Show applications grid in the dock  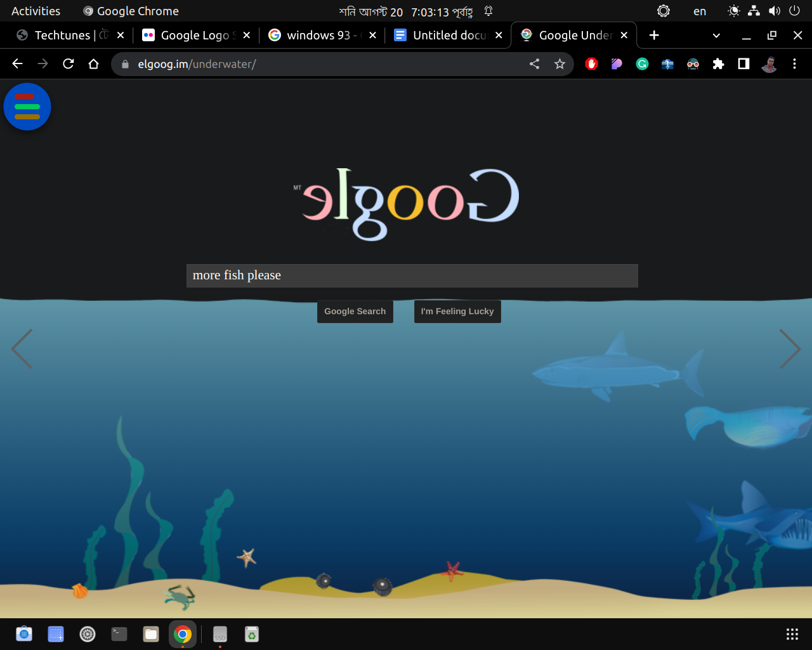click(x=792, y=633)
